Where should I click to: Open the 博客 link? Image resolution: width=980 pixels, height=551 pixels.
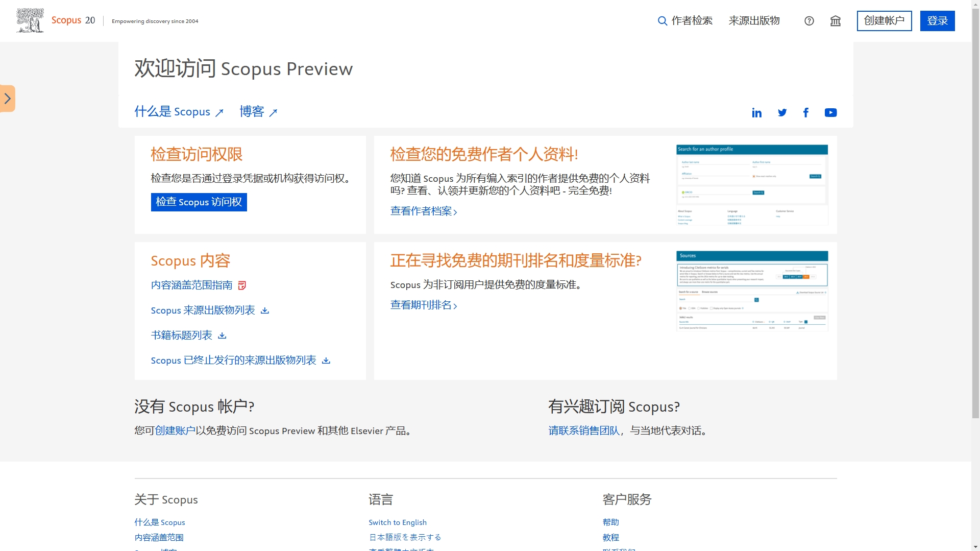252,112
